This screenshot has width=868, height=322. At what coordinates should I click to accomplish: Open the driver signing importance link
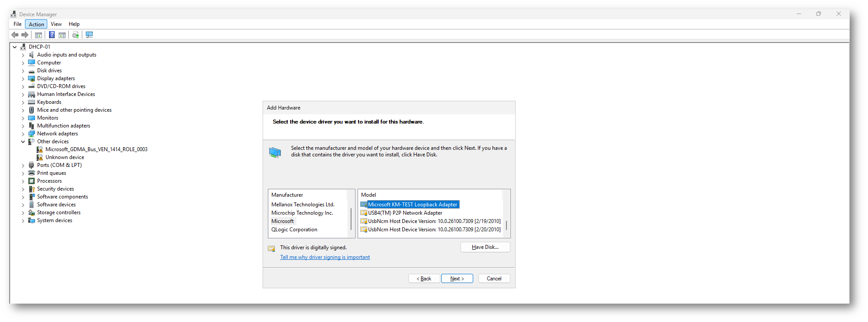[325, 257]
